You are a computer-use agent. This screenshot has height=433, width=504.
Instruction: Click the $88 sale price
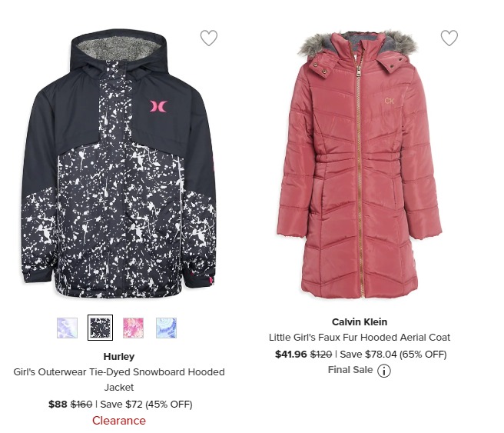click(58, 404)
